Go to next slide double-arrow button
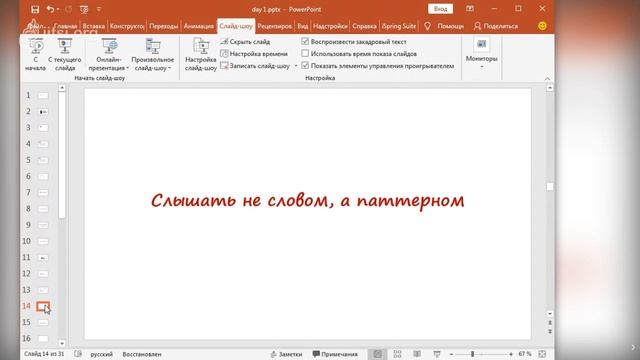This screenshot has height=360, width=640. point(550,331)
